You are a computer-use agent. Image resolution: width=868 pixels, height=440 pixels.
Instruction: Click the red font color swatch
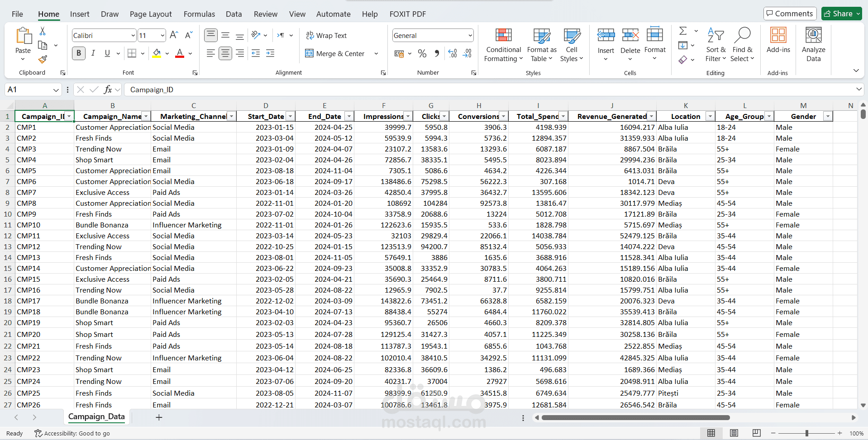(x=180, y=53)
